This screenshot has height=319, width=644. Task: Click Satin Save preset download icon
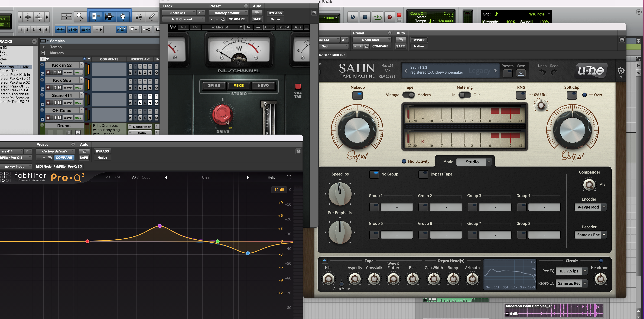point(521,73)
